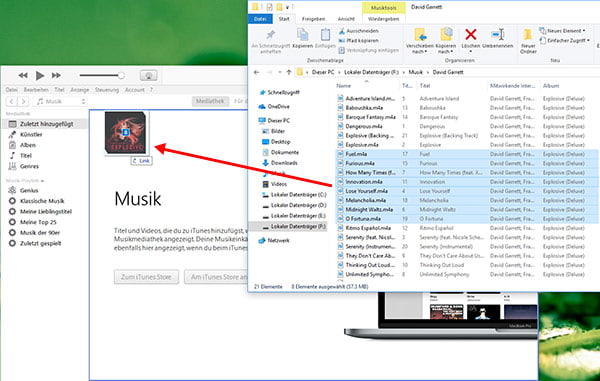Go forward with iTunes navigation arrow
This screenshot has height=381, width=600.
click(23, 101)
